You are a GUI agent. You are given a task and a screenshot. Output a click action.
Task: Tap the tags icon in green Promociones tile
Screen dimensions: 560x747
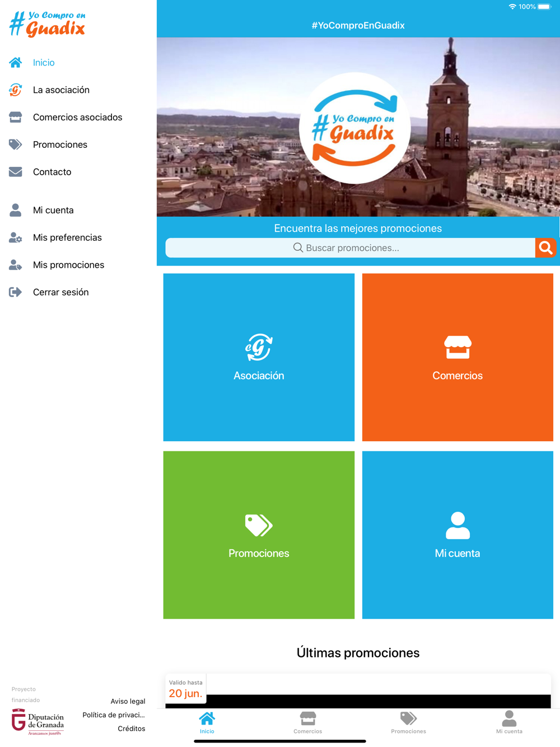click(259, 525)
